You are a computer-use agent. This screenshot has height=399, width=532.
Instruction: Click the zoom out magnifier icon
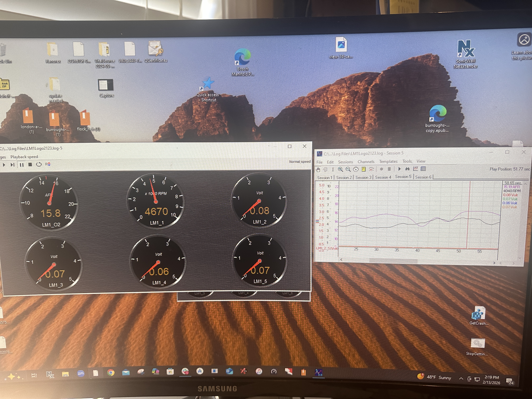(348, 169)
